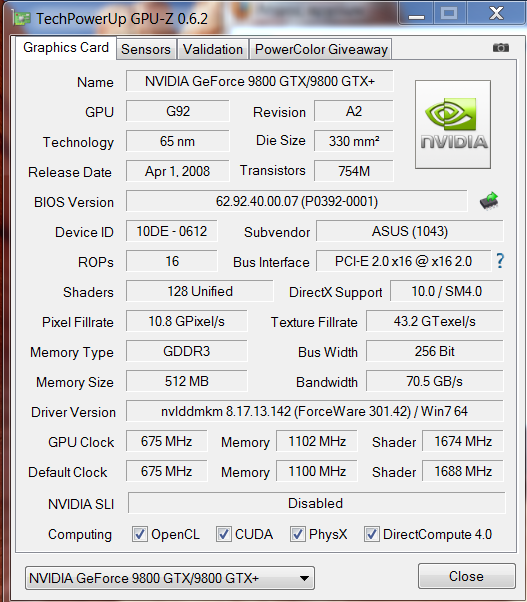527x602 pixels.
Task: Open the PowerColor Giveaway tab
Action: (x=321, y=49)
